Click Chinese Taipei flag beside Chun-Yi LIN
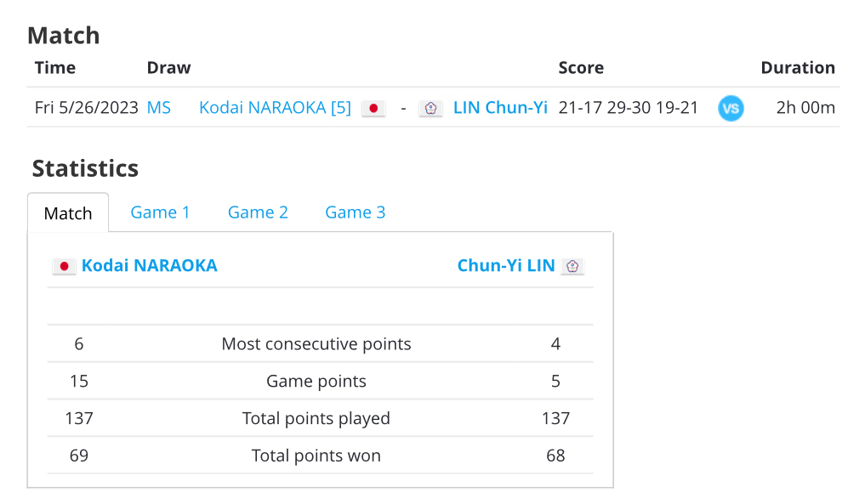This screenshot has height=504, width=865. pyautogui.click(x=572, y=266)
